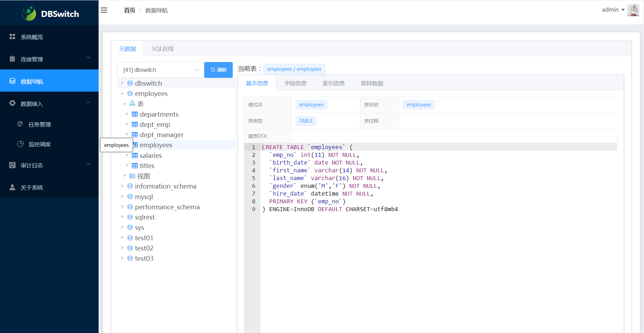Collapse the employees schema tree node
644x333 pixels.
coord(122,94)
